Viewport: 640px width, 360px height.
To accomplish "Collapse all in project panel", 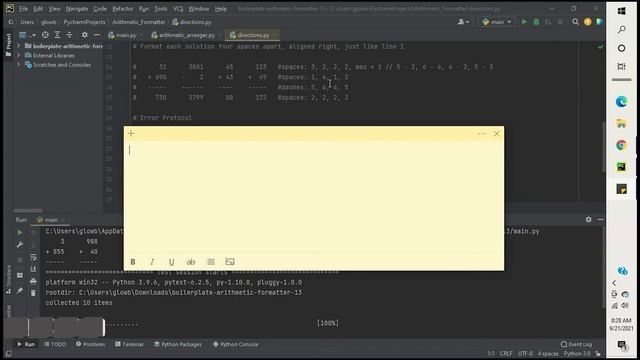I will (x=69, y=35).
